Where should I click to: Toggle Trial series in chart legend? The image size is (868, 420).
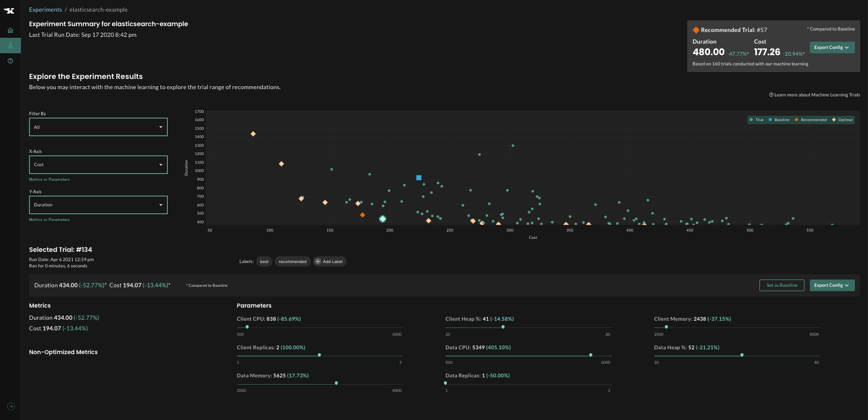(x=757, y=120)
